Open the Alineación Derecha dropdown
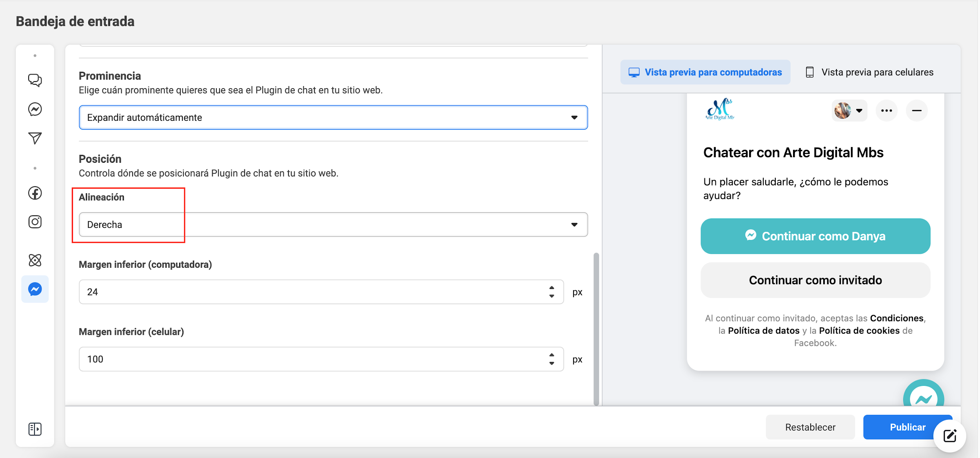Viewport: 980px width, 458px height. coord(333,224)
